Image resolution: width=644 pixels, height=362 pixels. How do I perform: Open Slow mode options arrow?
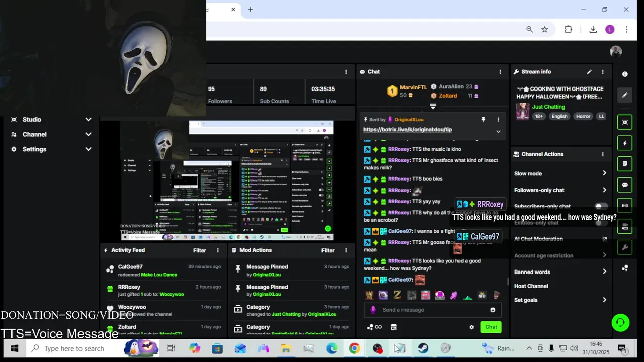(604, 173)
